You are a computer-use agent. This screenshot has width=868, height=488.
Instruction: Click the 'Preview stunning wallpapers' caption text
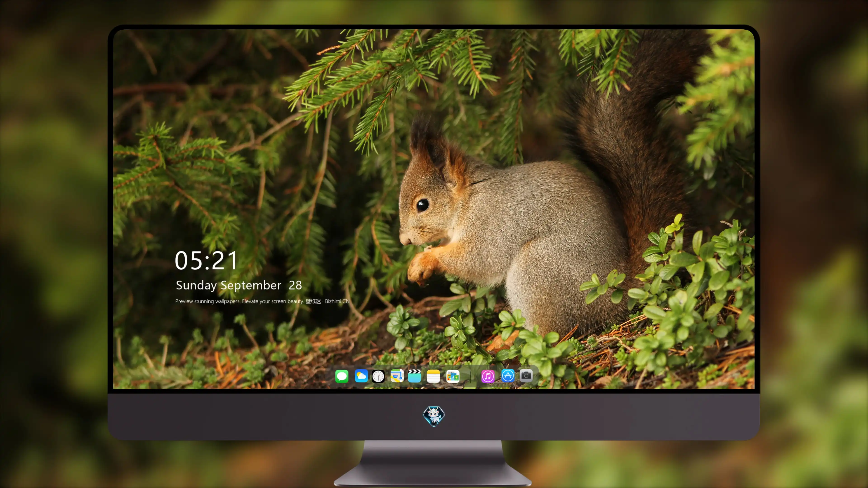click(x=262, y=301)
